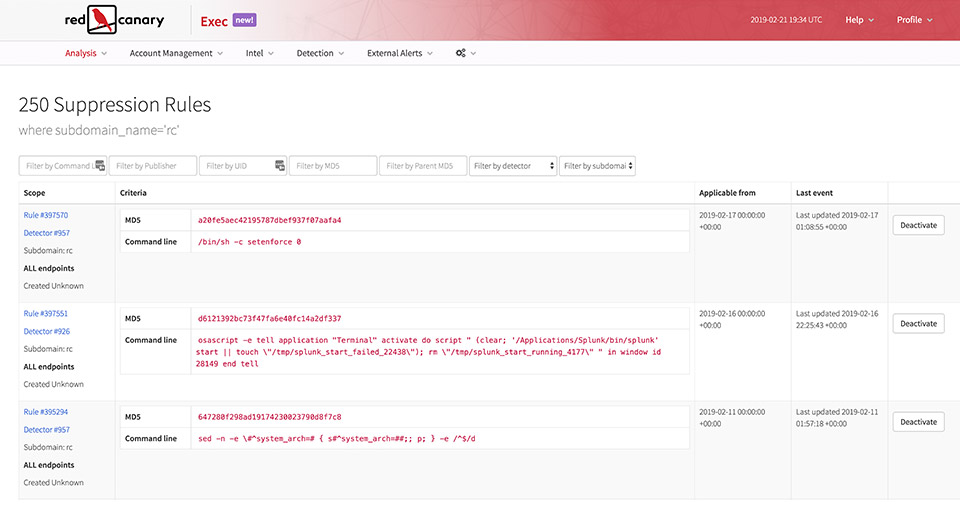Click the icon inside Command Line filter
This screenshot has height=517, width=960.
point(99,166)
